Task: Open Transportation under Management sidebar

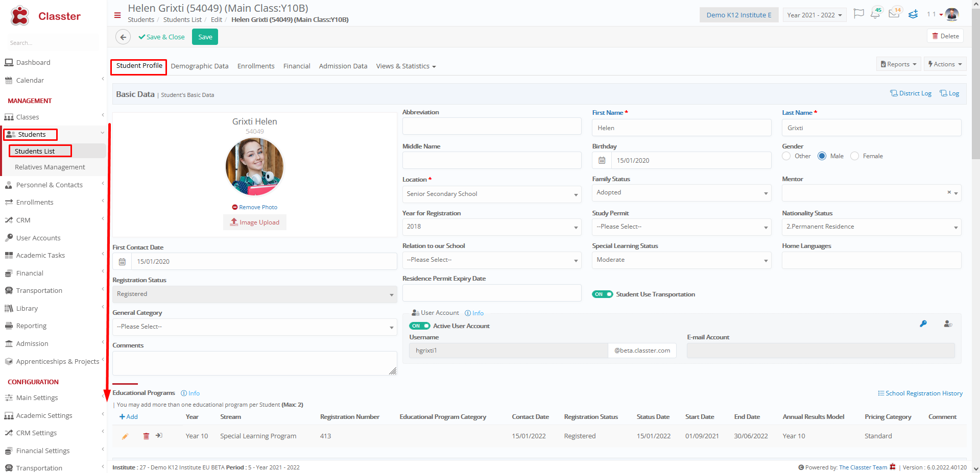Action: pyautogui.click(x=39, y=290)
